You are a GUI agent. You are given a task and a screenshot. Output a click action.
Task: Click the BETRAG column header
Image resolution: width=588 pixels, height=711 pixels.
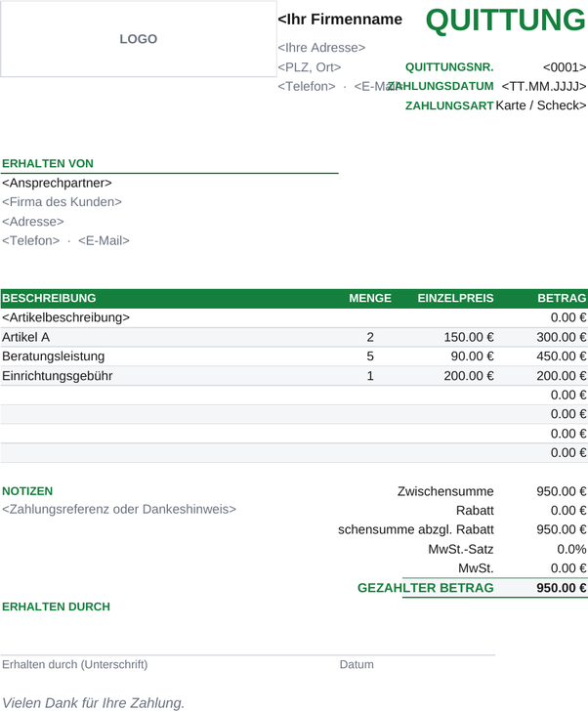click(562, 298)
